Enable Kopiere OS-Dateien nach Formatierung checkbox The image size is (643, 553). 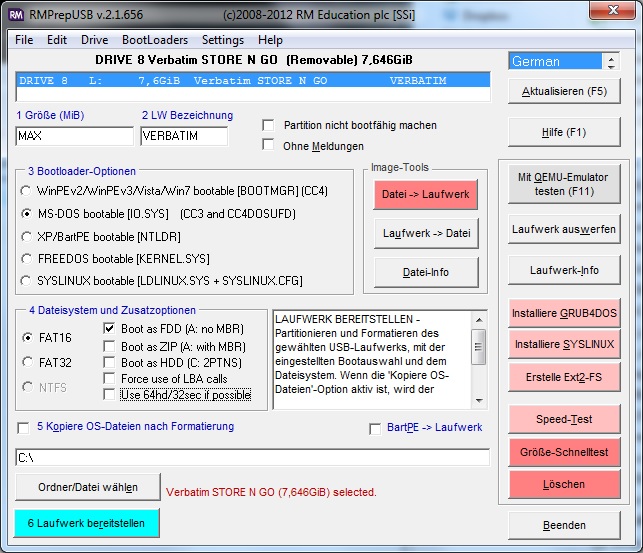[x=23, y=428]
